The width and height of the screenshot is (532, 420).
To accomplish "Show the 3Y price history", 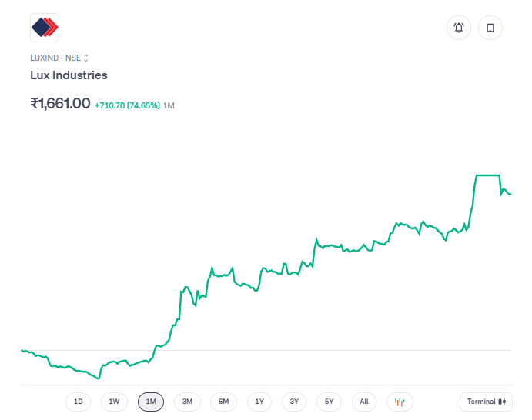I will pyautogui.click(x=294, y=402).
